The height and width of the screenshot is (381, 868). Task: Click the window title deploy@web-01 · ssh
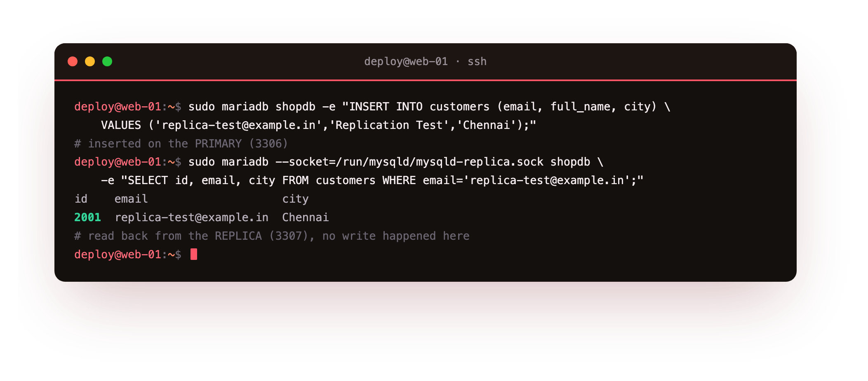coord(425,61)
